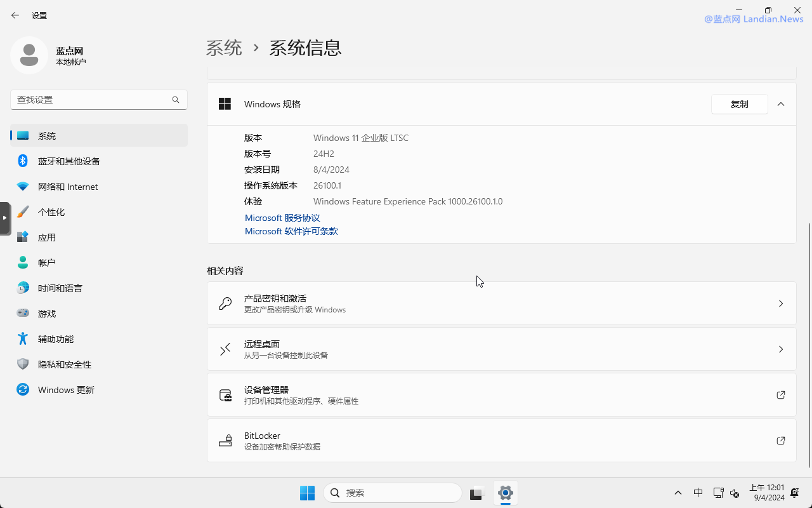The width and height of the screenshot is (812, 508).
Task: Click the 26100.1 OS build value
Action: pos(327,185)
